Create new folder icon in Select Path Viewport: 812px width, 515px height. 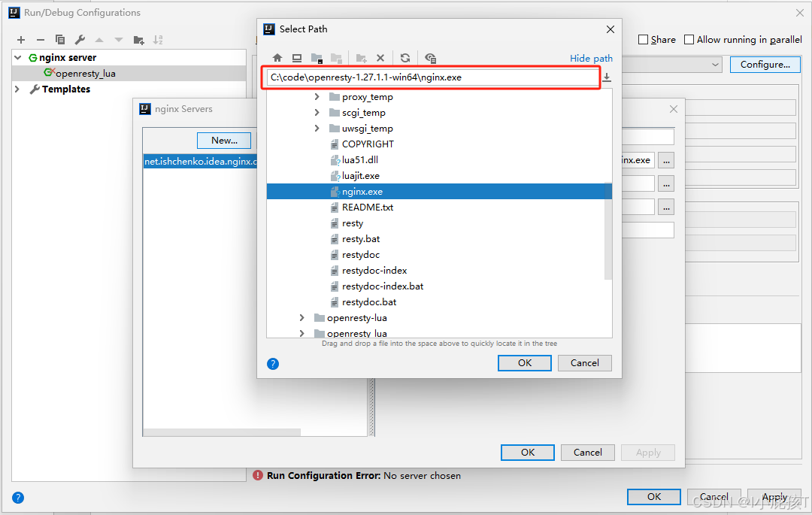point(361,58)
